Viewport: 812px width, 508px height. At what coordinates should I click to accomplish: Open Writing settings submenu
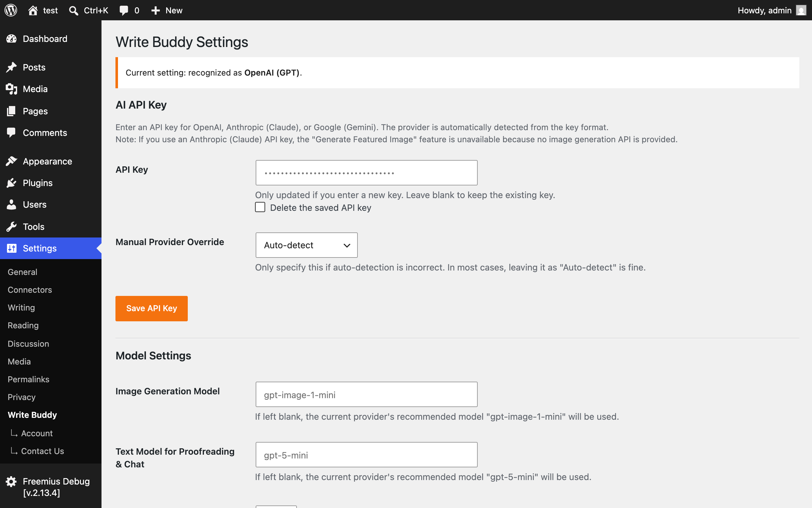(x=21, y=307)
